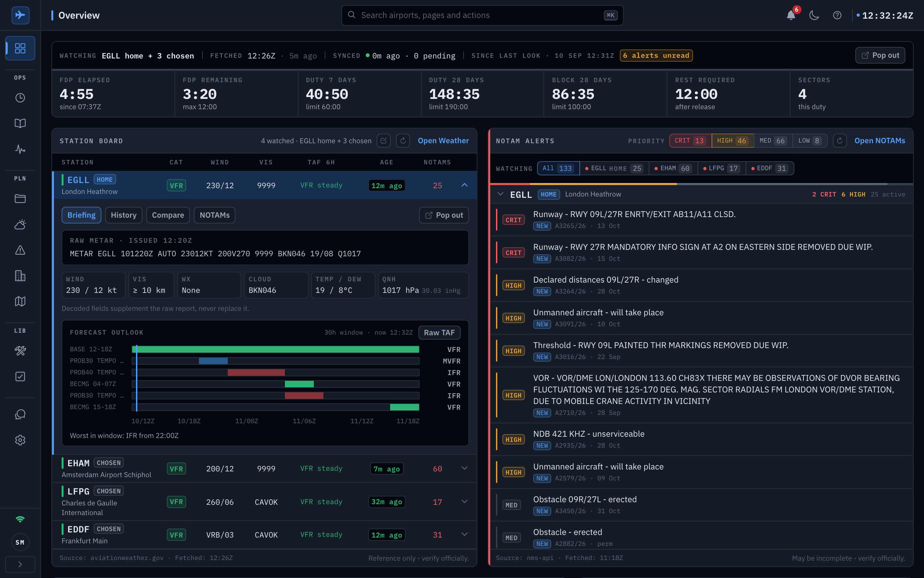This screenshot has width=924, height=578.
Task: Filter NOTAMs by EDDF 31
Action: pos(770,168)
